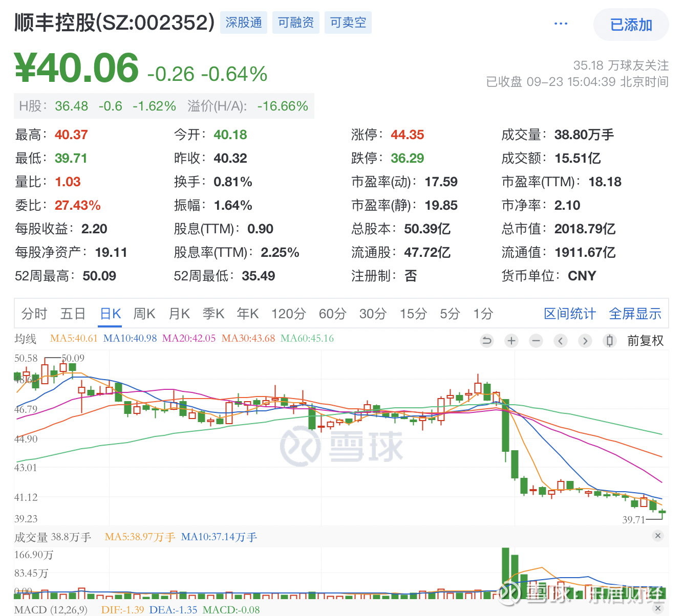The height and width of the screenshot is (616, 685).
Task: Pan chart left with the left arrow
Action: click(561, 341)
